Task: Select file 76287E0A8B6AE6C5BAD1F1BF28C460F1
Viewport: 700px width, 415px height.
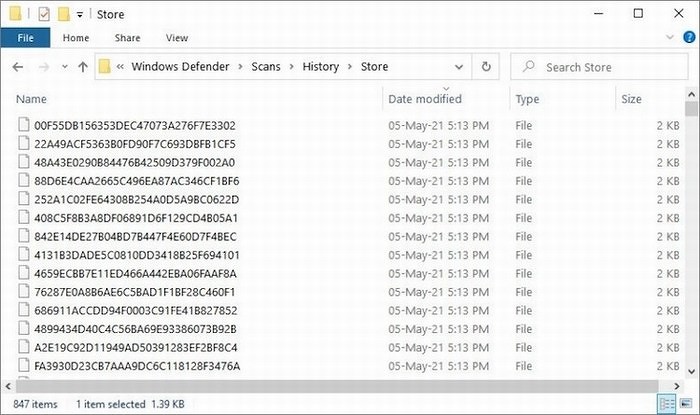Action: coord(134,292)
